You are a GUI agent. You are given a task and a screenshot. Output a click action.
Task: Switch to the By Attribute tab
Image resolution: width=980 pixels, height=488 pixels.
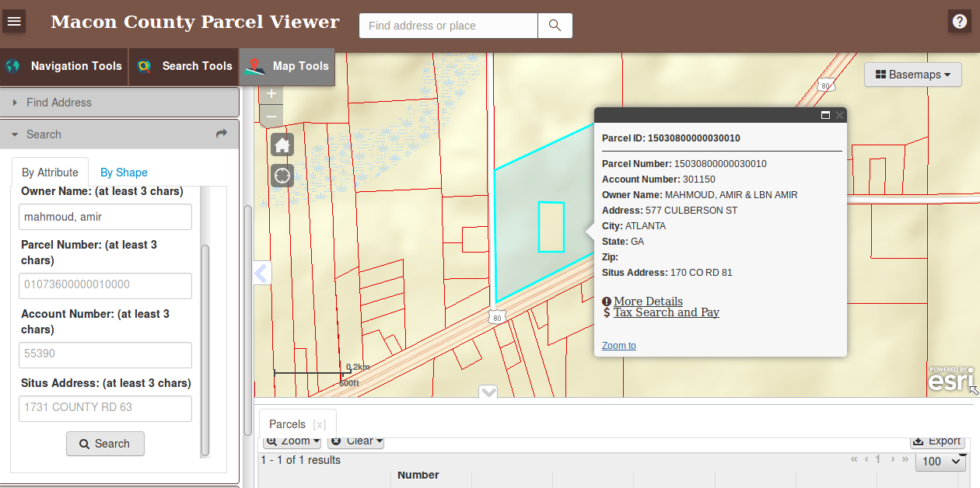pyautogui.click(x=50, y=173)
